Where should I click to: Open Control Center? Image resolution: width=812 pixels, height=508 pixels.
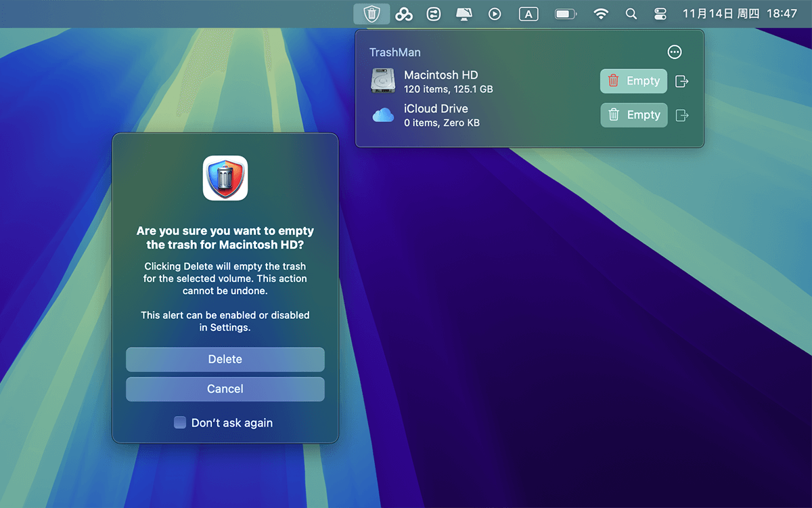pyautogui.click(x=661, y=14)
